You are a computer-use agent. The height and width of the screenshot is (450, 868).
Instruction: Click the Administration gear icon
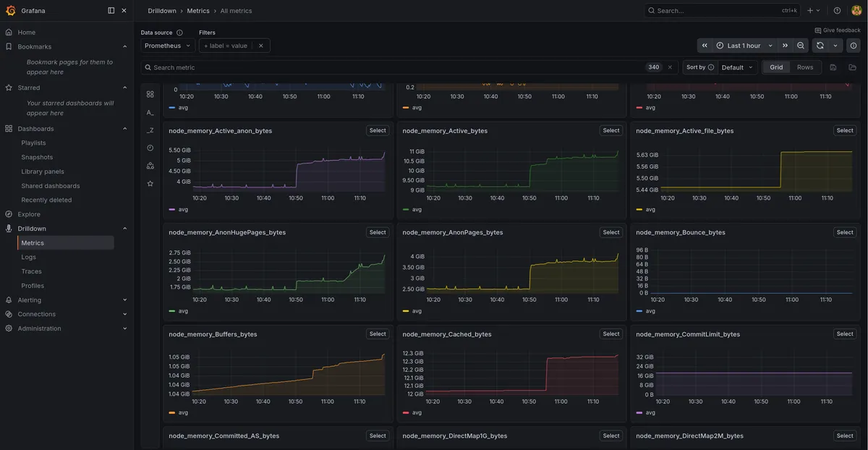9,328
